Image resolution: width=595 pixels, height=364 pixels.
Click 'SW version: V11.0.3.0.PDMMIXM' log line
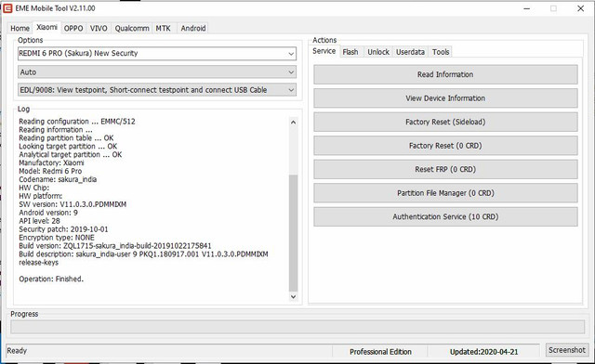73,204
